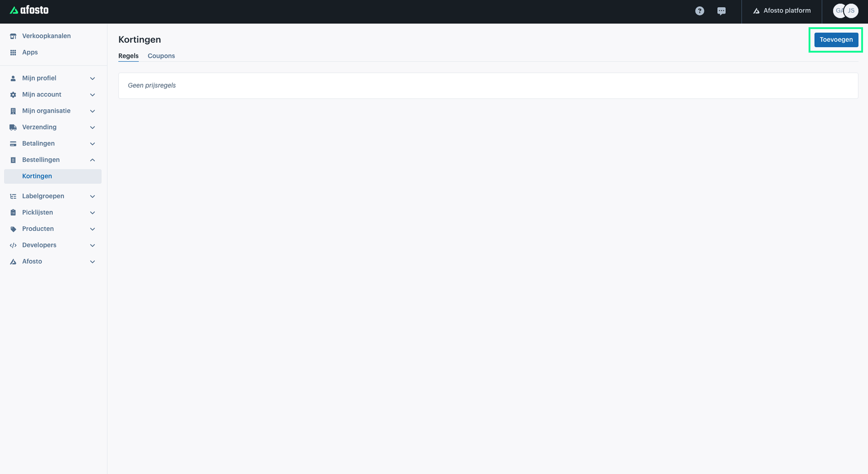Click the Apps grid icon
The image size is (868, 474).
click(x=13, y=52)
